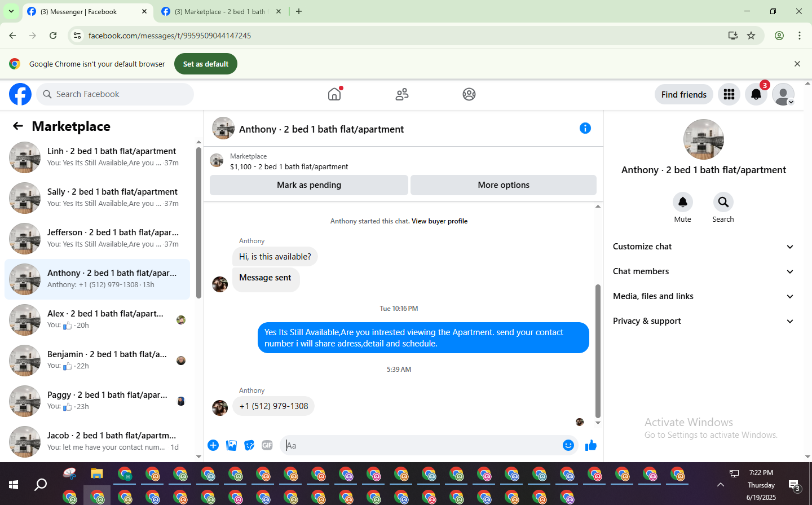Screen dimensions: 812x505
Task: Click Anthony's large profile thumbnail
Action: 703,139
